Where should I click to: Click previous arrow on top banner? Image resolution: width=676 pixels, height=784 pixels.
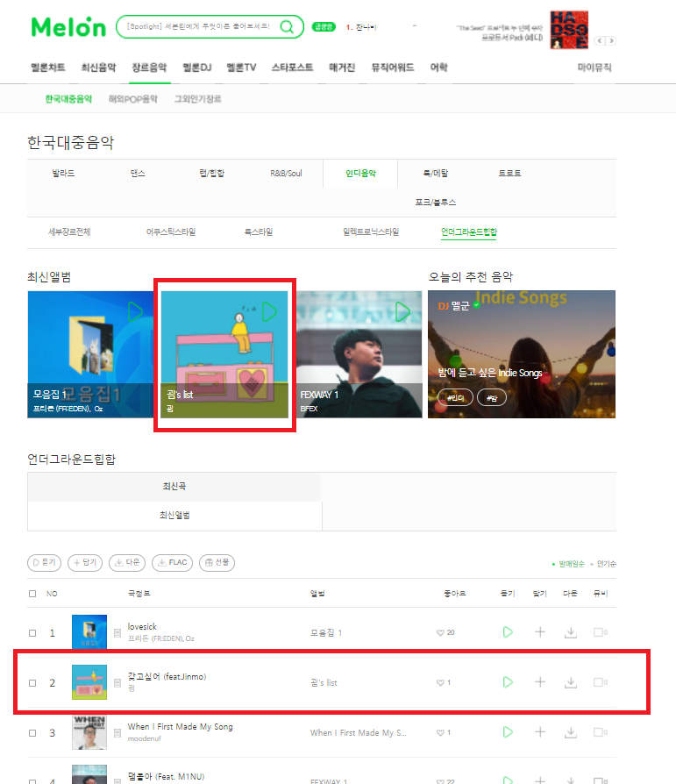(x=600, y=41)
